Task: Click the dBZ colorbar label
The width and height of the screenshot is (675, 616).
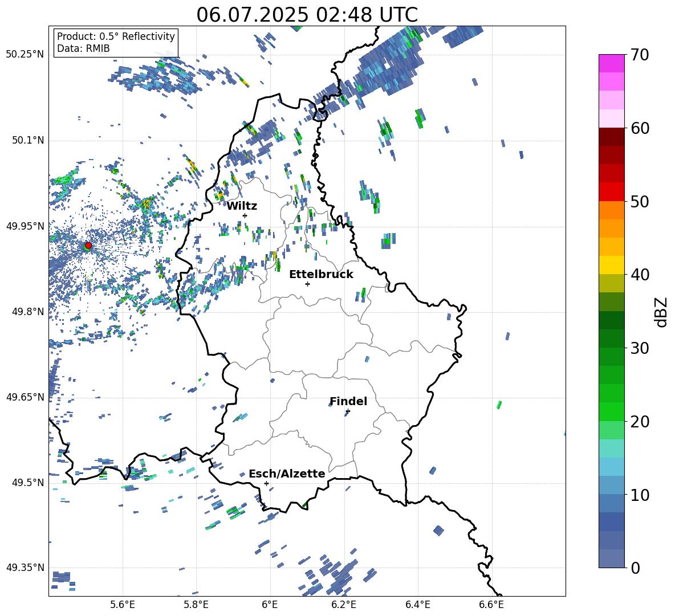Action: (x=661, y=312)
